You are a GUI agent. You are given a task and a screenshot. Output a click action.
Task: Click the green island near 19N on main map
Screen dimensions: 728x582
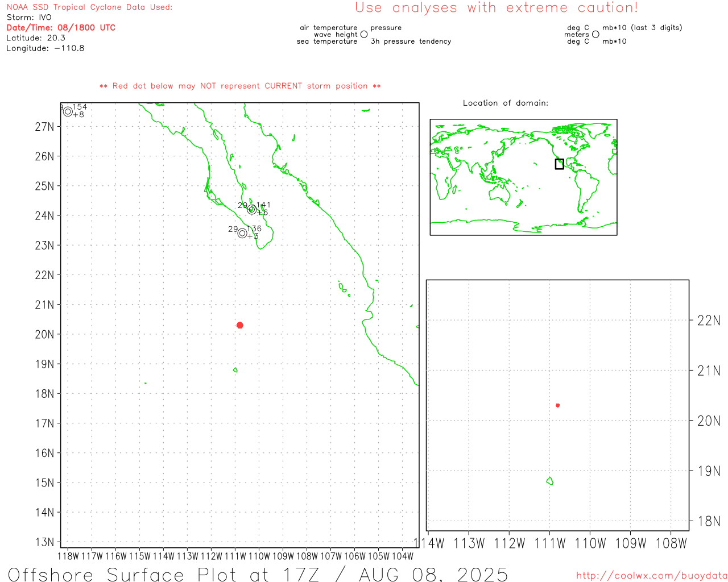[x=235, y=370]
